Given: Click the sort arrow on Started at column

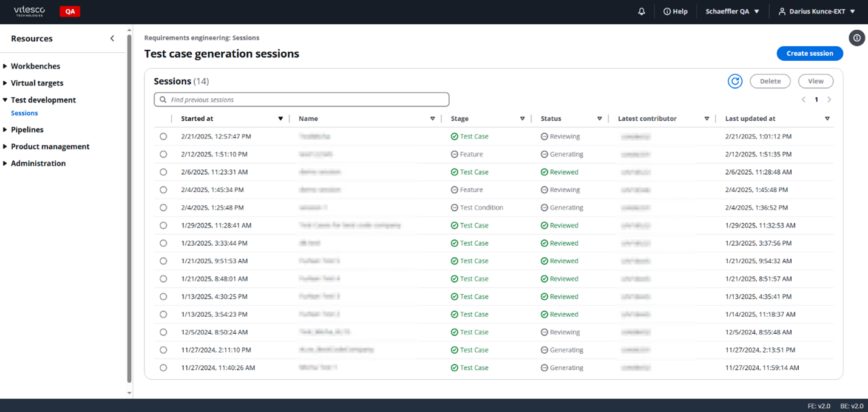Looking at the screenshot, I should (280, 118).
